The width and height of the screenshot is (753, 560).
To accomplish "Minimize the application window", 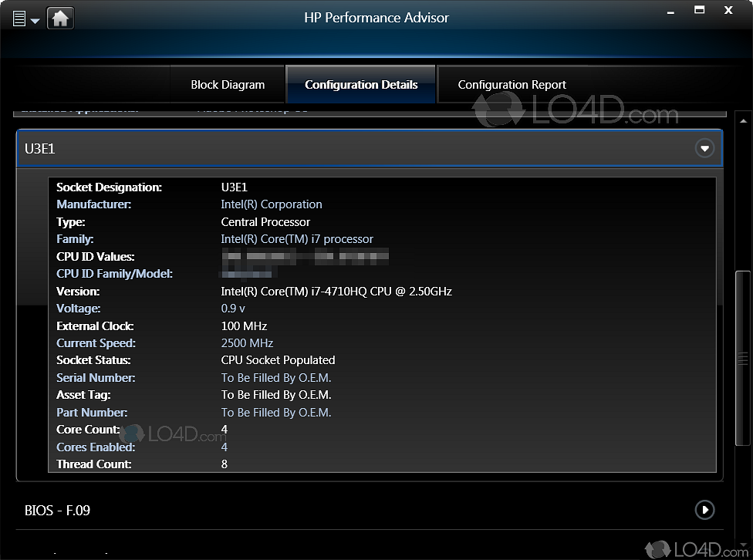I will tap(670, 12).
